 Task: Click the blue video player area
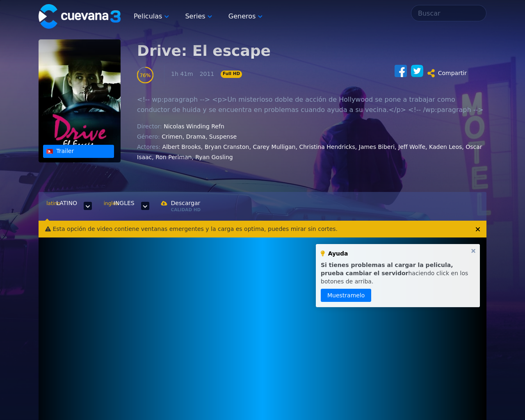(x=262, y=329)
